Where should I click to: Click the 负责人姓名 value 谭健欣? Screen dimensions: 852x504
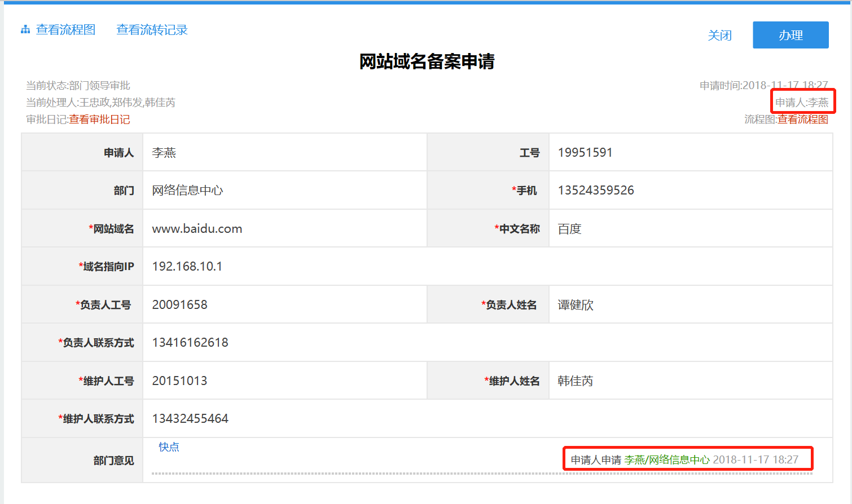coord(576,305)
